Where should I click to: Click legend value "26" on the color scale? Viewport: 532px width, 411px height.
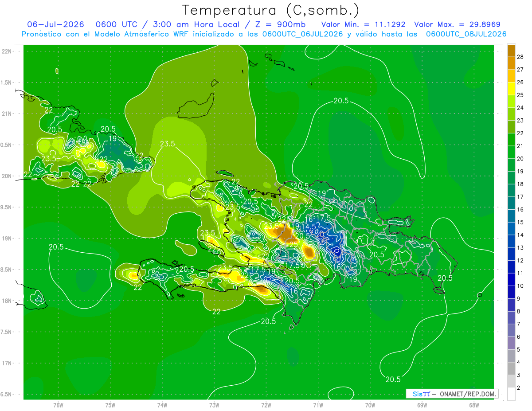click(x=520, y=82)
